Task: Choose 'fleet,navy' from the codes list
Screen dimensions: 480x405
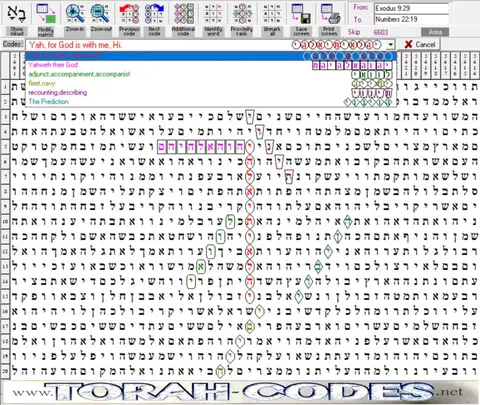Action: point(211,83)
